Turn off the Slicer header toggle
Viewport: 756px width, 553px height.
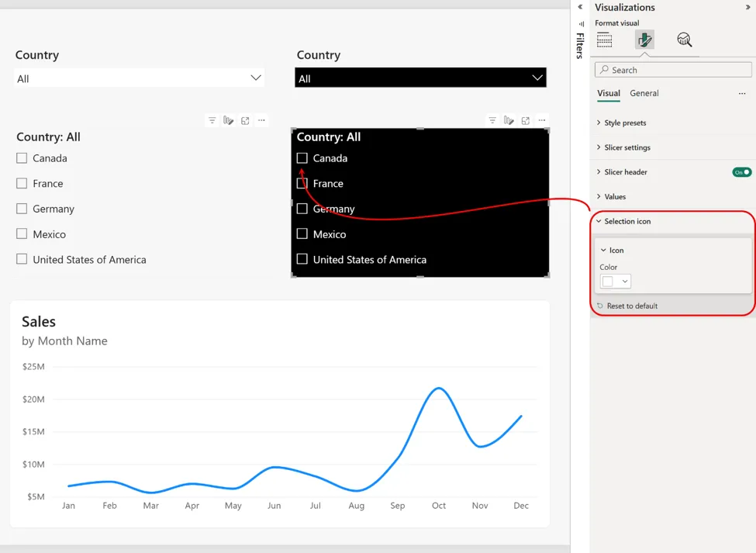pos(741,172)
